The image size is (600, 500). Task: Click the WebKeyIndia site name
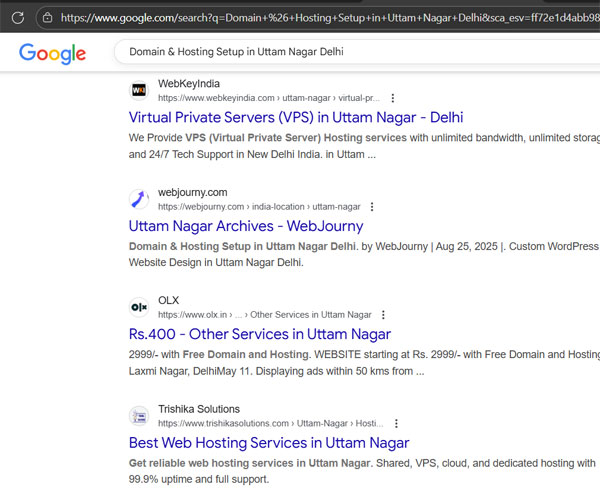[x=189, y=84]
